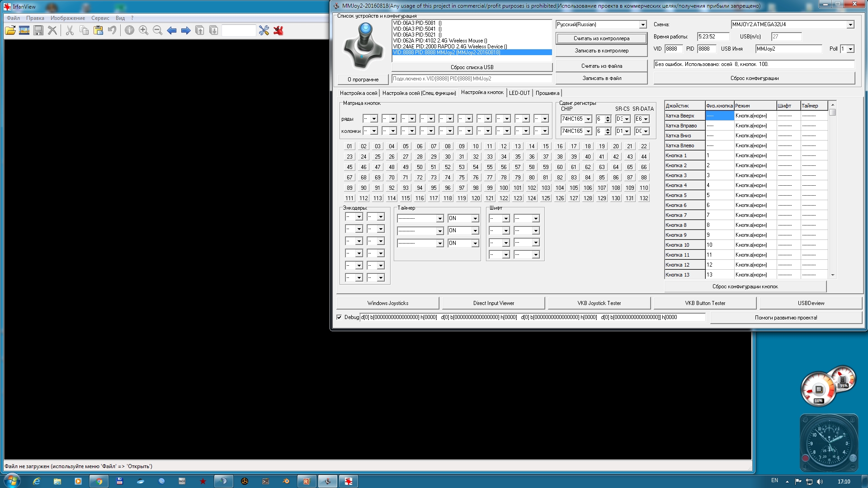Click the slideshow icon in IrfanView toolbar
Screen dimensions: 868x488
pos(24,30)
